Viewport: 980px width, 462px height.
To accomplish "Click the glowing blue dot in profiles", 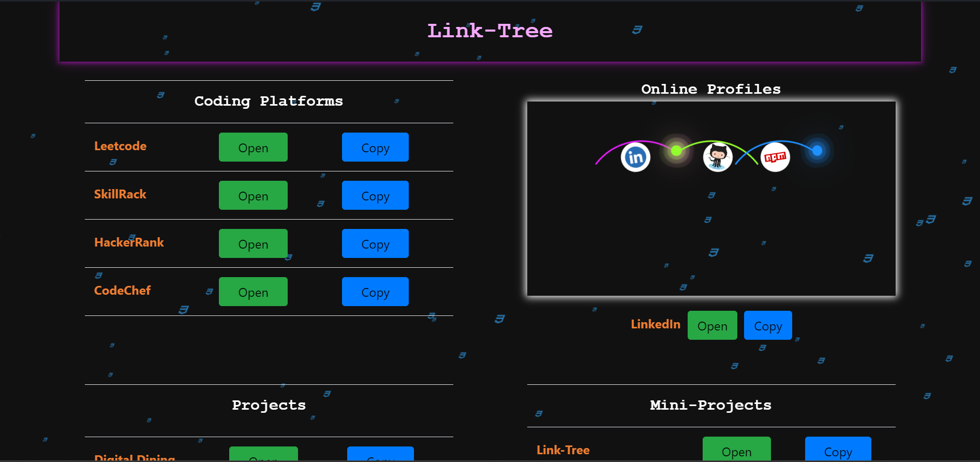I will point(817,151).
